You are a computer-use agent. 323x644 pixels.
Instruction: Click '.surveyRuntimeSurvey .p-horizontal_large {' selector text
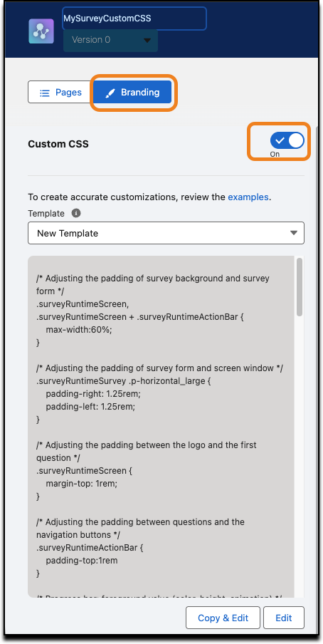(124, 380)
